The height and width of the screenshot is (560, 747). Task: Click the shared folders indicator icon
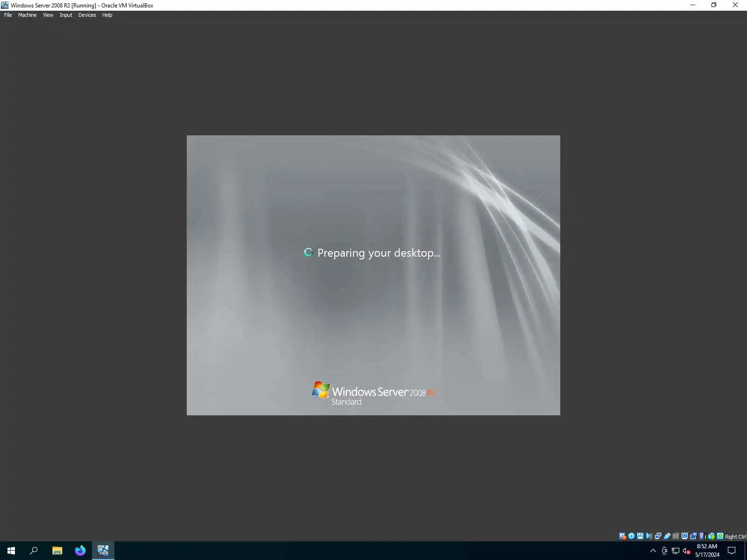(x=676, y=536)
